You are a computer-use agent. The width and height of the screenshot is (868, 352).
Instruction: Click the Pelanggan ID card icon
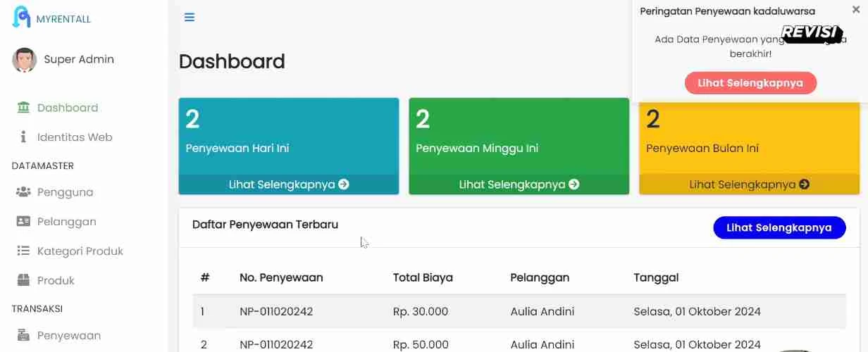pos(24,222)
